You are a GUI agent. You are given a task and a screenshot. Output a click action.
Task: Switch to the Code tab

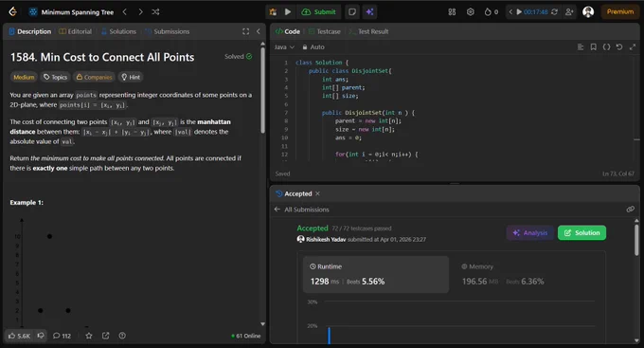point(288,31)
